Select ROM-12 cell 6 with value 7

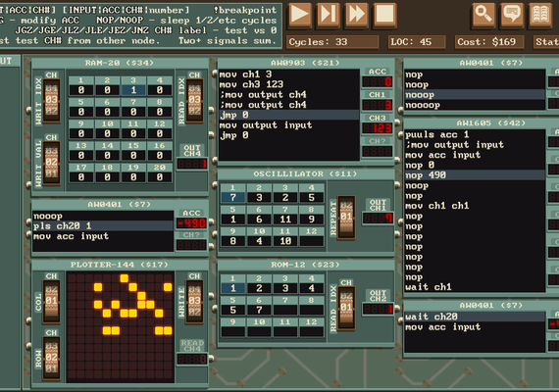point(259,310)
